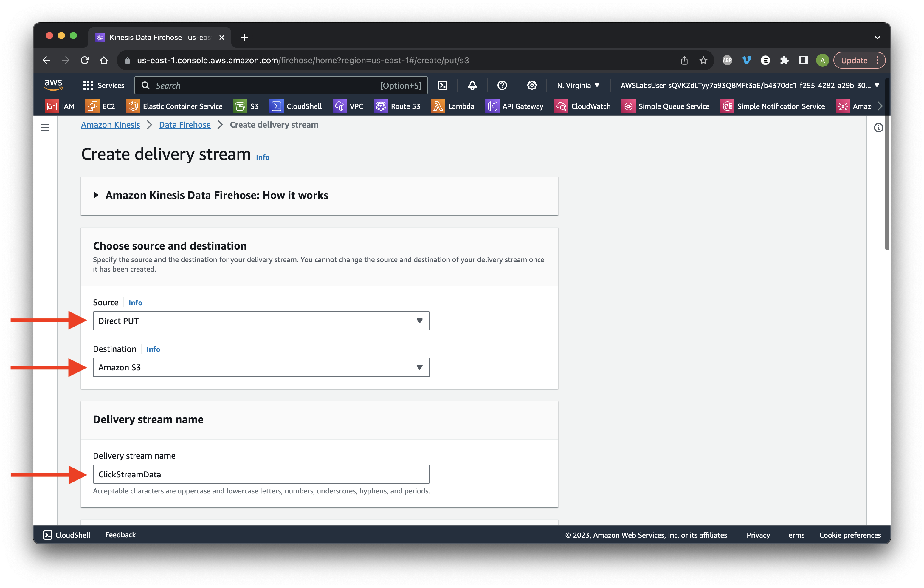Bookmark this page with the star
Screen dimensions: 924x588
pyautogui.click(x=703, y=60)
